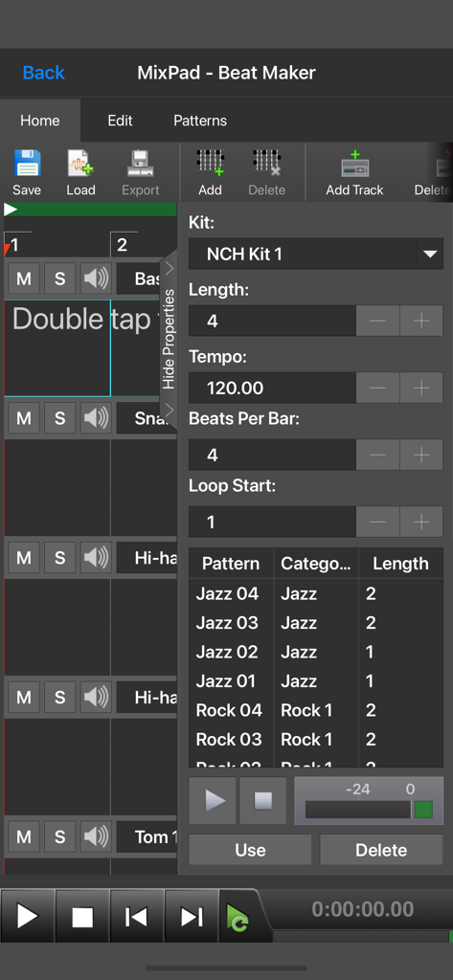Screen dimensions: 453x980
Task: Collapse panel via Hide Properties tab
Action: pos(169,340)
